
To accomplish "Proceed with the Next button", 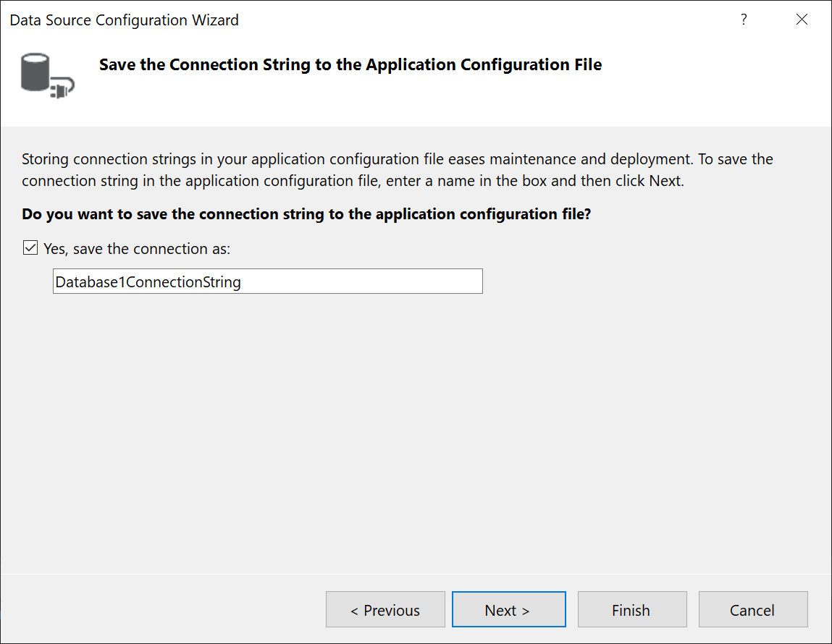I will click(x=508, y=610).
